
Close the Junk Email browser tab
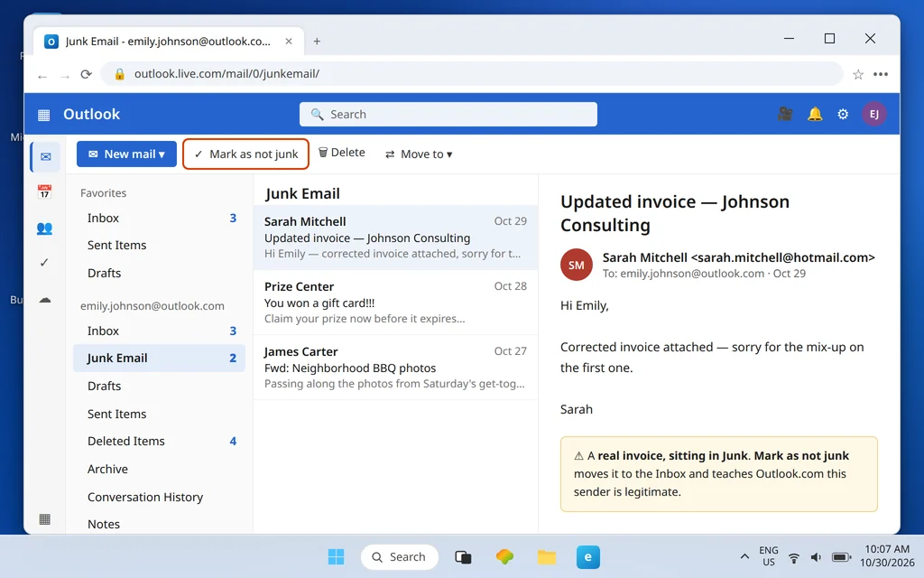coord(289,42)
